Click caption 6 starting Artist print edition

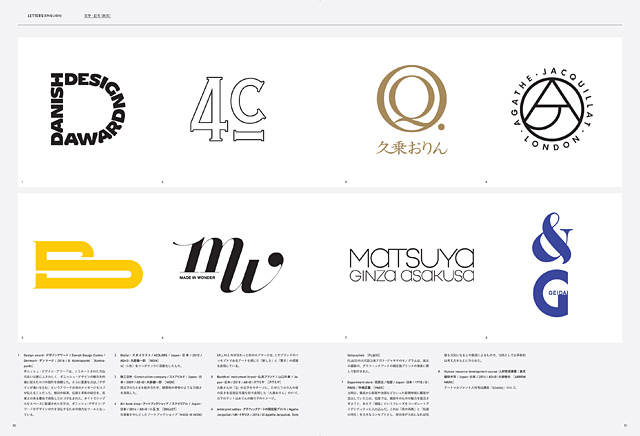click(x=255, y=412)
